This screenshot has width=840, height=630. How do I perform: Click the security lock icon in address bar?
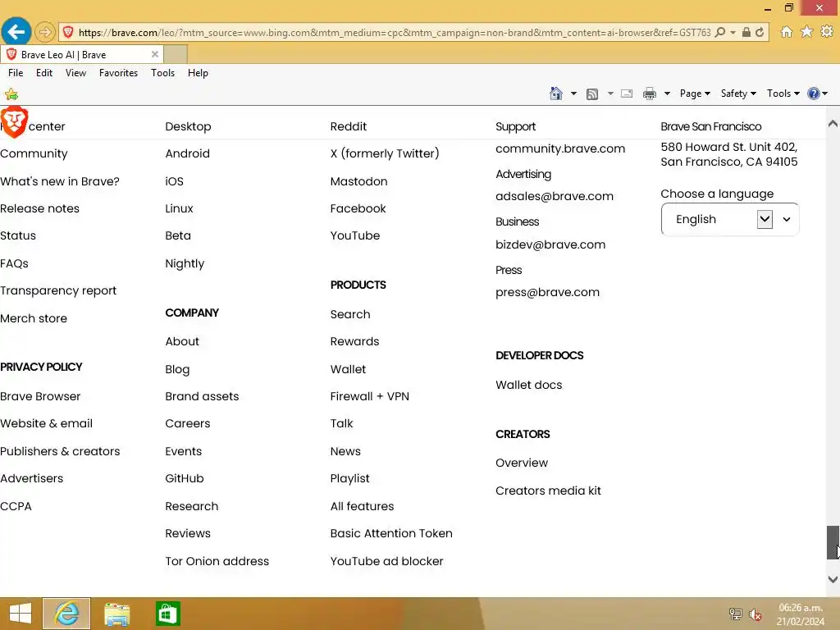pyautogui.click(x=746, y=32)
